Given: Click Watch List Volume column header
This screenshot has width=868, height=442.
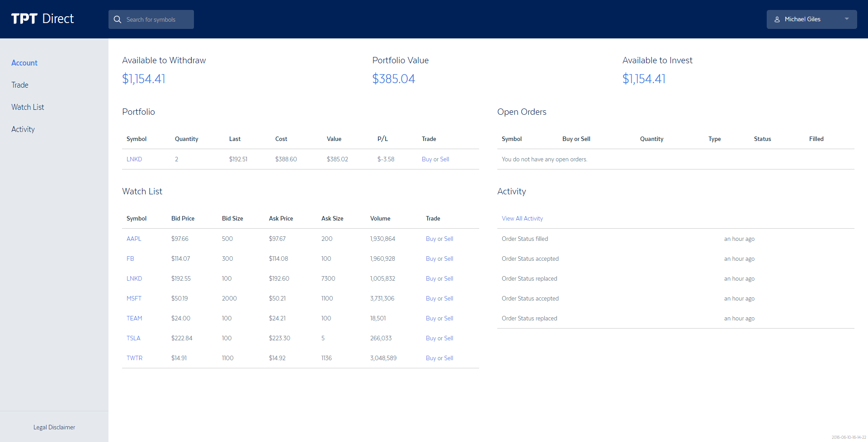Looking at the screenshot, I should click(x=380, y=218).
